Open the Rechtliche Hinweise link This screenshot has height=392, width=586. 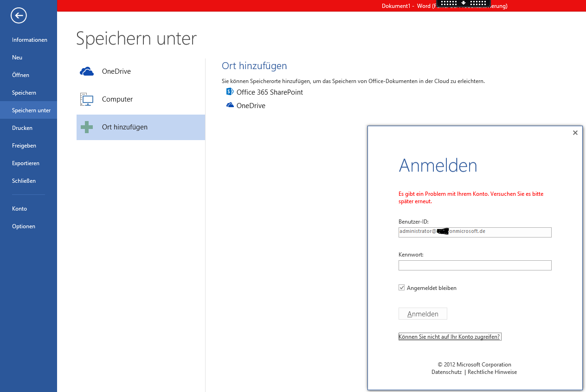coord(492,372)
